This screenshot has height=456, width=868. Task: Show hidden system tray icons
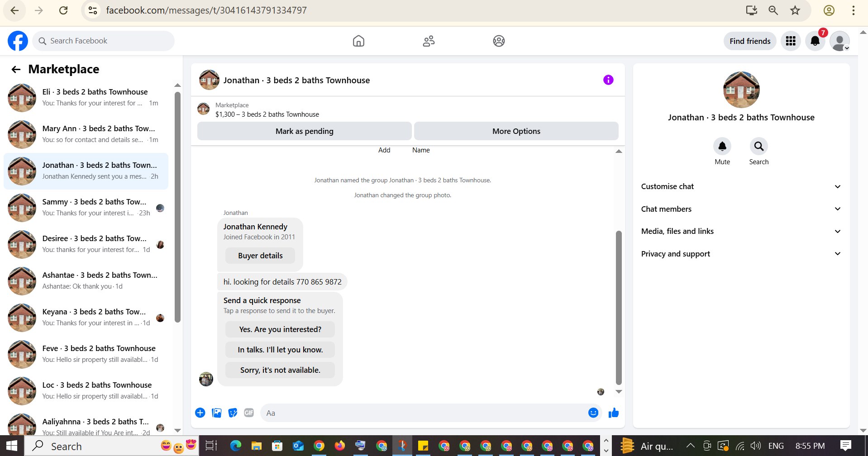tap(690, 446)
